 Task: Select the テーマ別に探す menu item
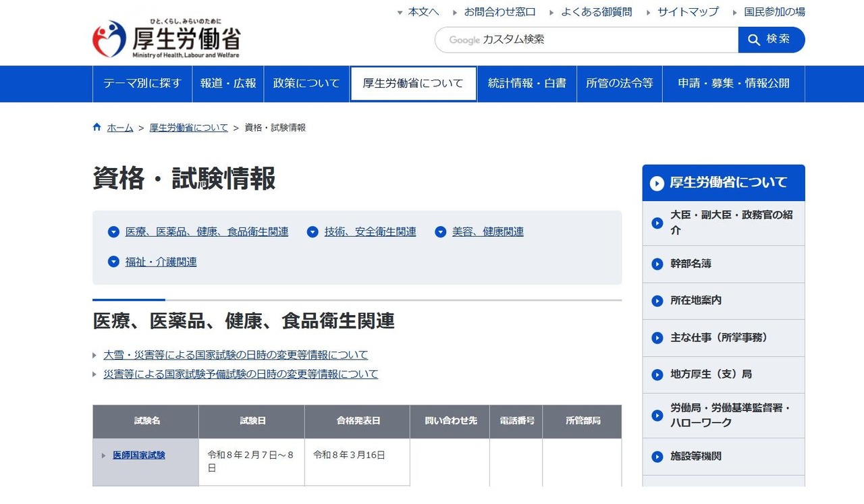click(x=142, y=84)
